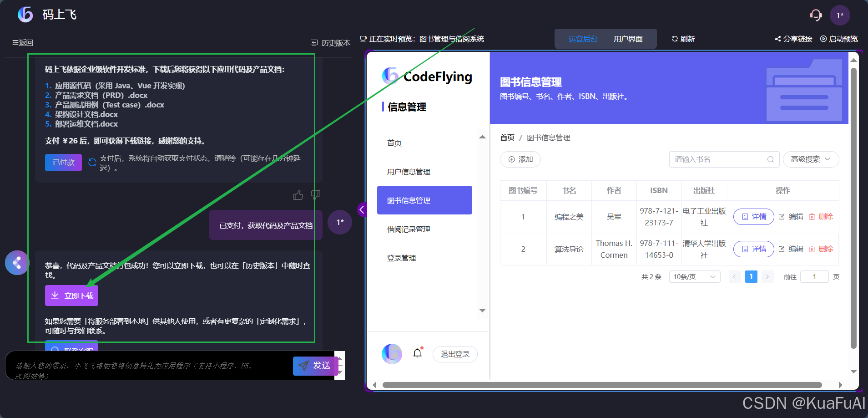The image size is (868, 418).
Task: Click the 码上飞 logo icon
Action: point(25,15)
